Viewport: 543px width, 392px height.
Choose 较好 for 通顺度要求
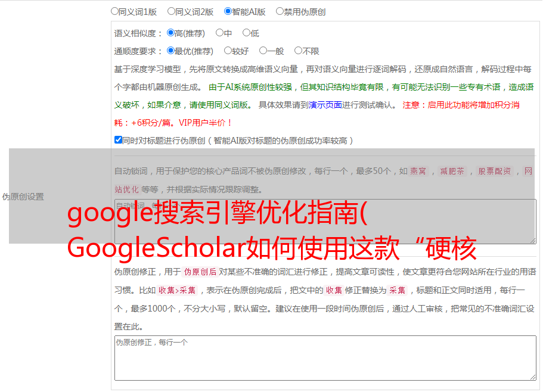(x=228, y=51)
